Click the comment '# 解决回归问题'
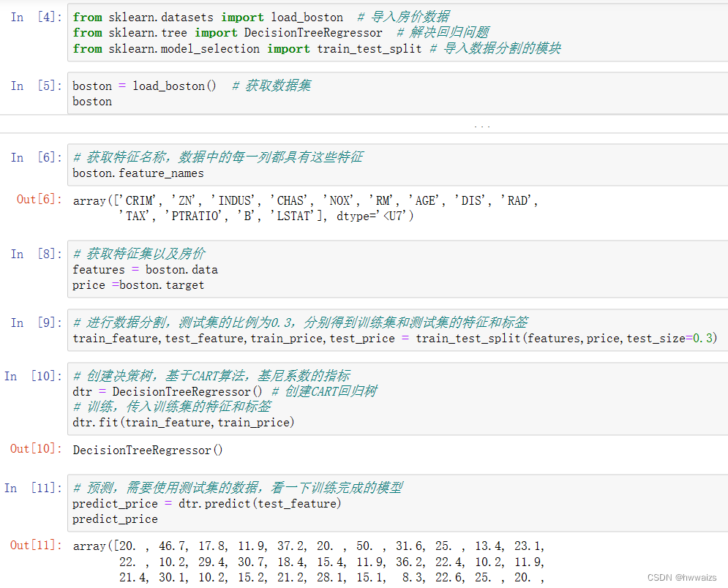 point(443,32)
